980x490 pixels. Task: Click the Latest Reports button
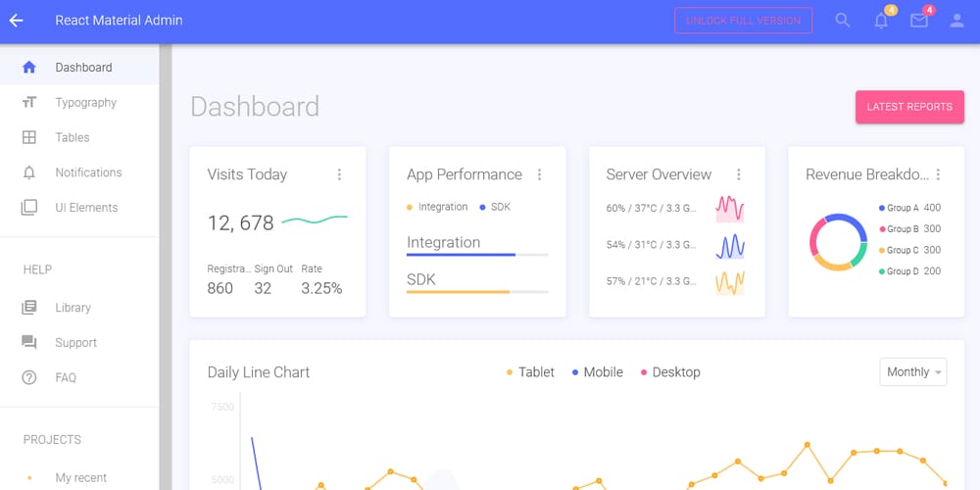click(x=909, y=107)
